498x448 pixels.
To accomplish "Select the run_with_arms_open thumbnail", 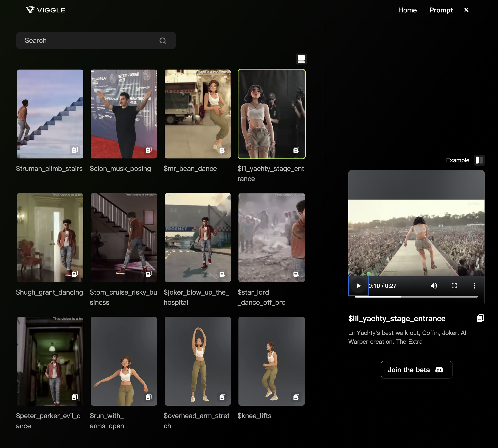I will pos(124,361).
